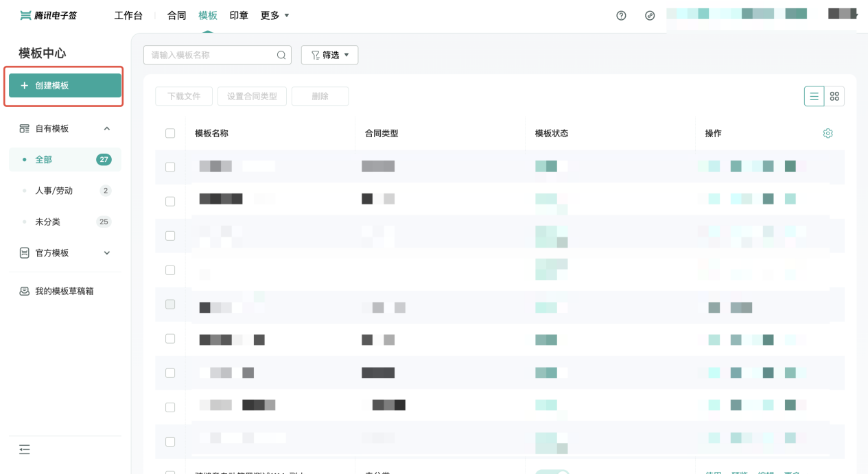Click the 官方模板 section icon

pyautogui.click(x=25, y=253)
